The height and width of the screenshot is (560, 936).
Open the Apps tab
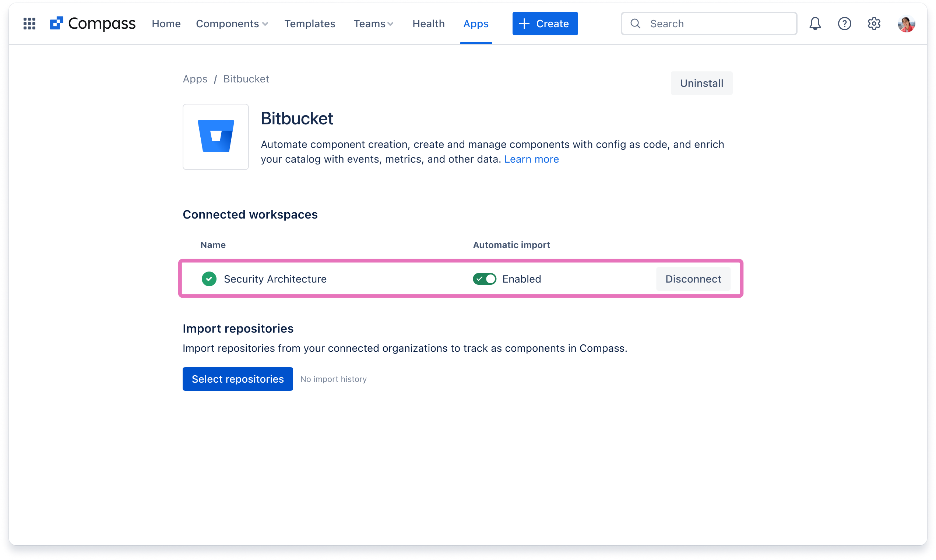tap(476, 23)
